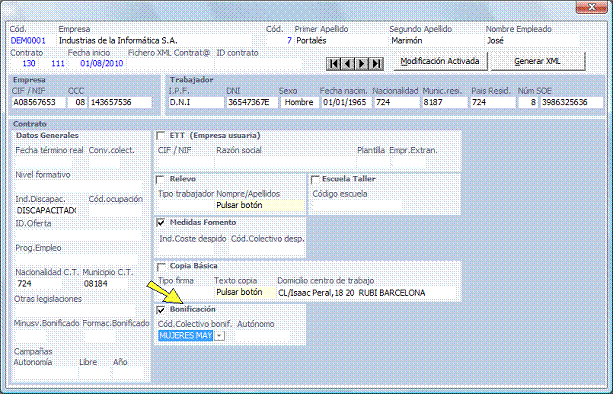
Task: Click the País Resid. field 724
Action: (x=493, y=103)
